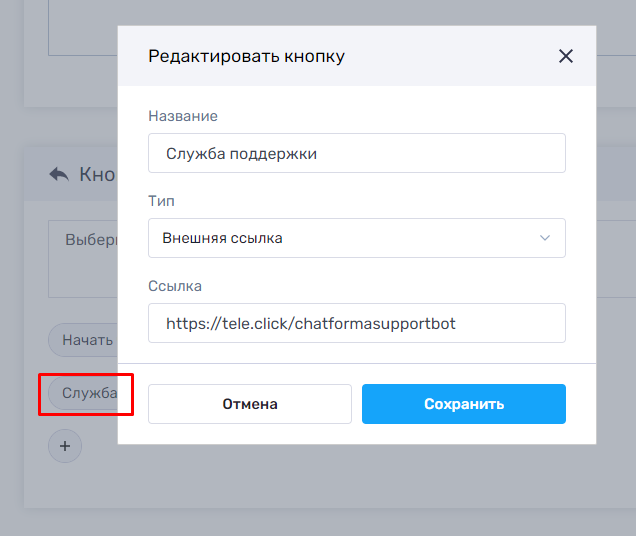Select the Начать button chip

click(84, 340)
